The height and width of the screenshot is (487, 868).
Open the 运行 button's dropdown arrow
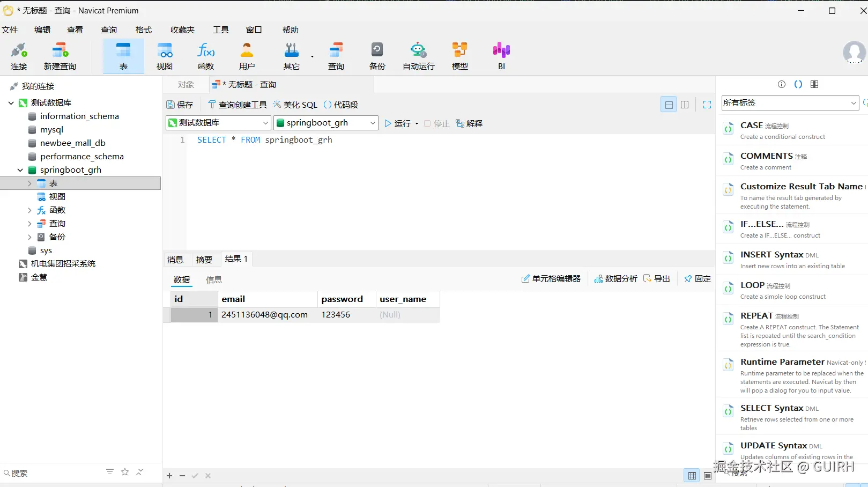tap(417, 124)
